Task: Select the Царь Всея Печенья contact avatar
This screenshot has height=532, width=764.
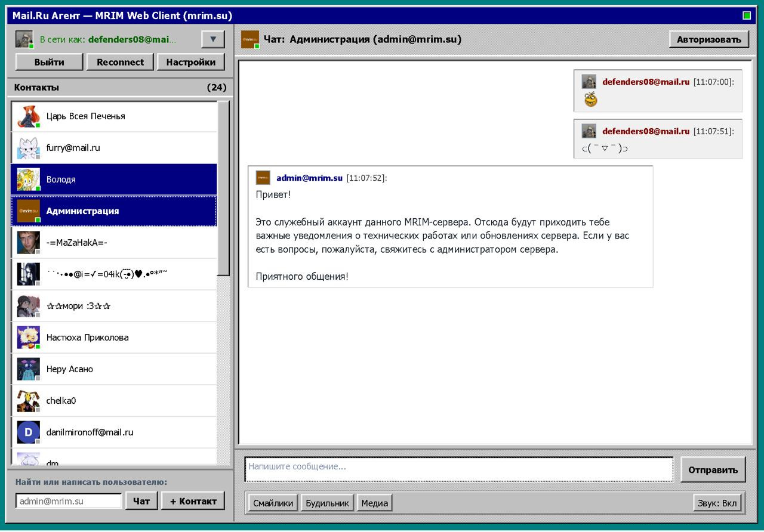Action: (28, 116)
